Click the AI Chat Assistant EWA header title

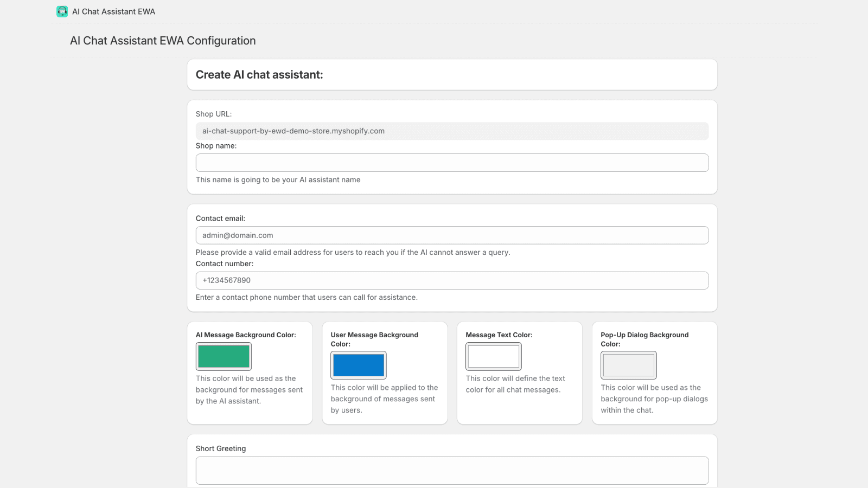pyautogui.click(x=113, y=11)
